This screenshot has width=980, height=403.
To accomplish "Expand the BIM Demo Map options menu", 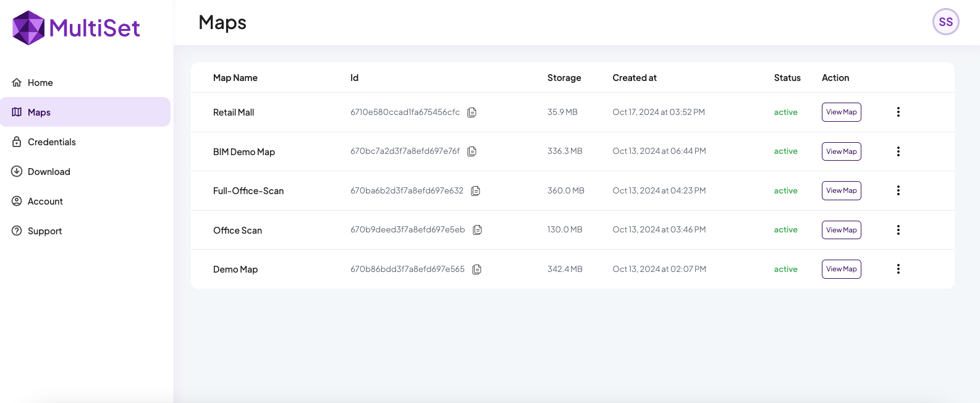I will pos(898,151).
